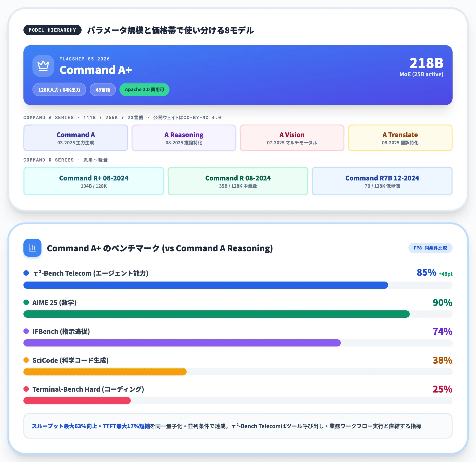This screenshot has width=476, height=462.
Task: Click the MODEL HIERARCHY badge
Action: [x=53, y=30]
